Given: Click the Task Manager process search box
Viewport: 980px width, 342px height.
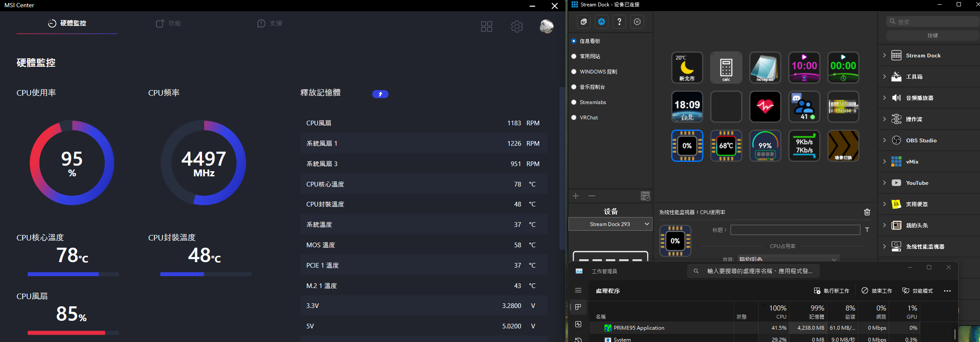Looking at the screenshot, I should pyautogui.click(x=753, y=271).
